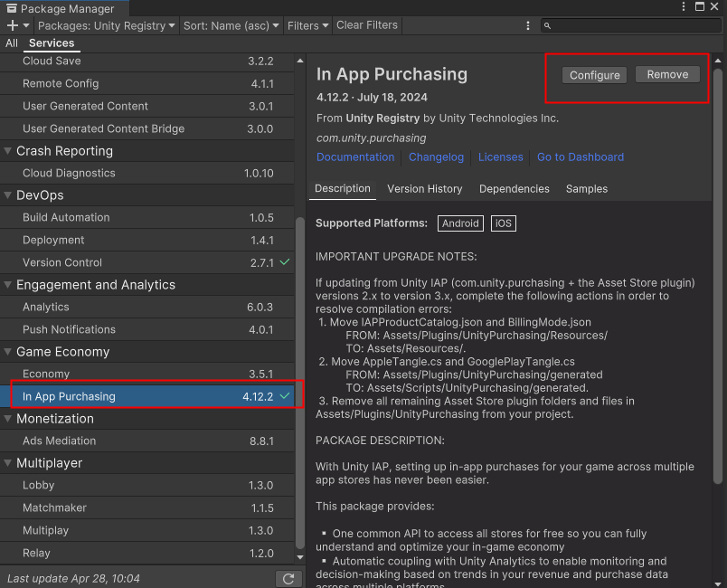Select the Cloud Save package
This screenshot has width=727, height=588.
click(147, 62)
